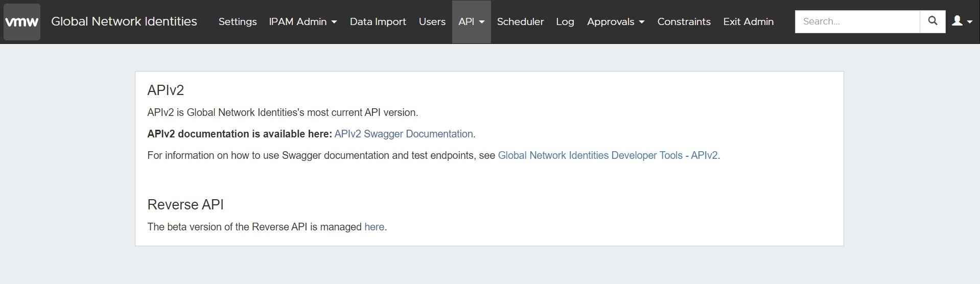Select the Reverse API heading text

pos(185,205)
